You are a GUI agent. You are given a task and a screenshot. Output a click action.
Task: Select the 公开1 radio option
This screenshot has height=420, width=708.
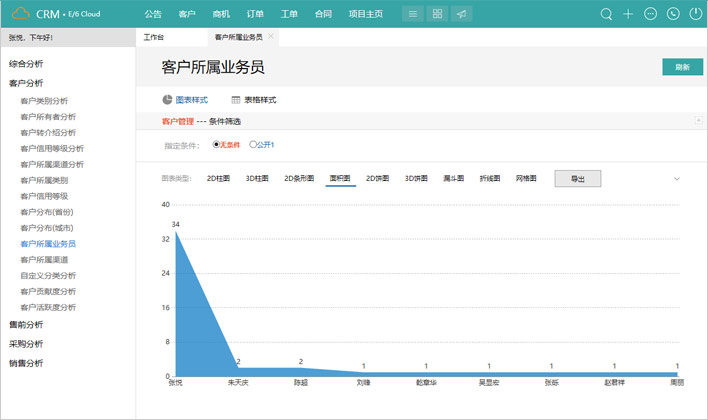point(253,145)
